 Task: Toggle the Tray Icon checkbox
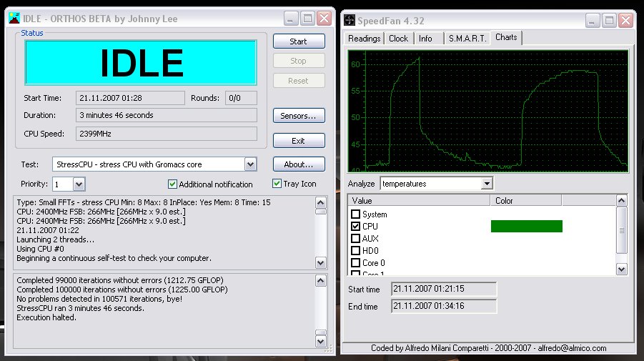(x=277, y=184)
